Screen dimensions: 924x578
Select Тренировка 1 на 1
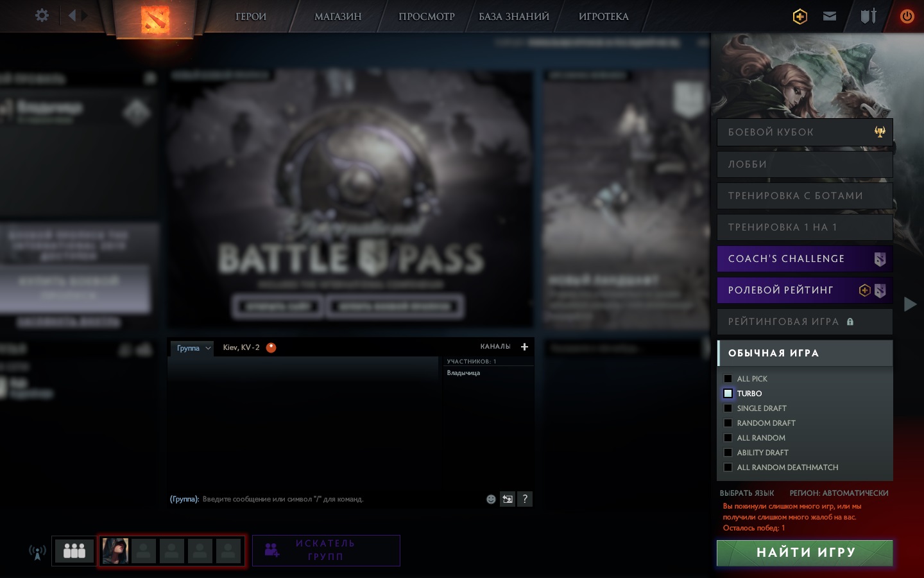(805, 227)
